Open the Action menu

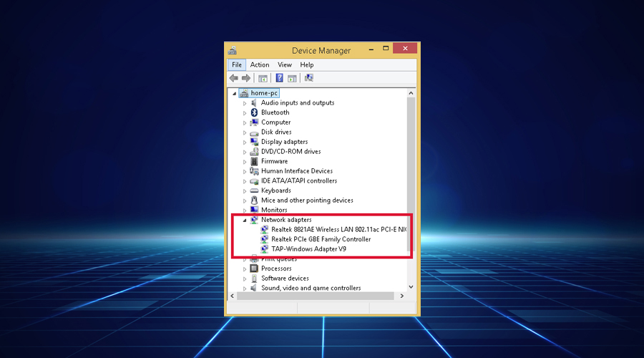pyautogui.click(x=260, y=65)
